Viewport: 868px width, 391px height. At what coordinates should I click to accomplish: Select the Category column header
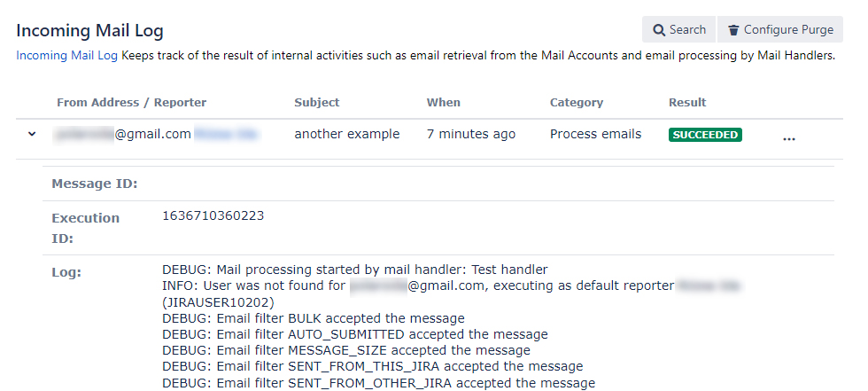[577, 103]
